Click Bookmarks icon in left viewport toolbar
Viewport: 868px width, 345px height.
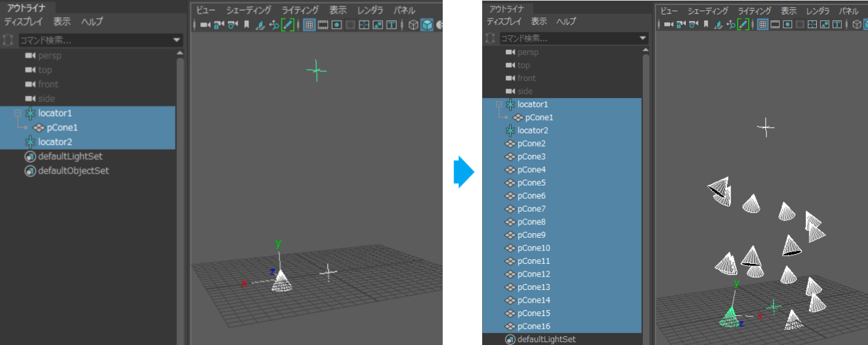(247, 25)
